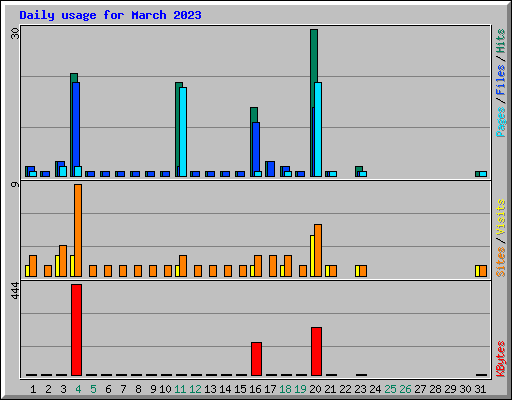Click green day label '26' on the x-axis
Viewport: 512px width, 400px height.
[405, 389]
